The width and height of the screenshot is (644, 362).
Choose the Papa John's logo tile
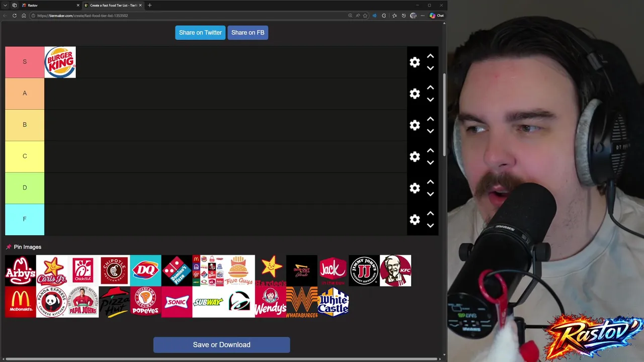tap(83, 302)
